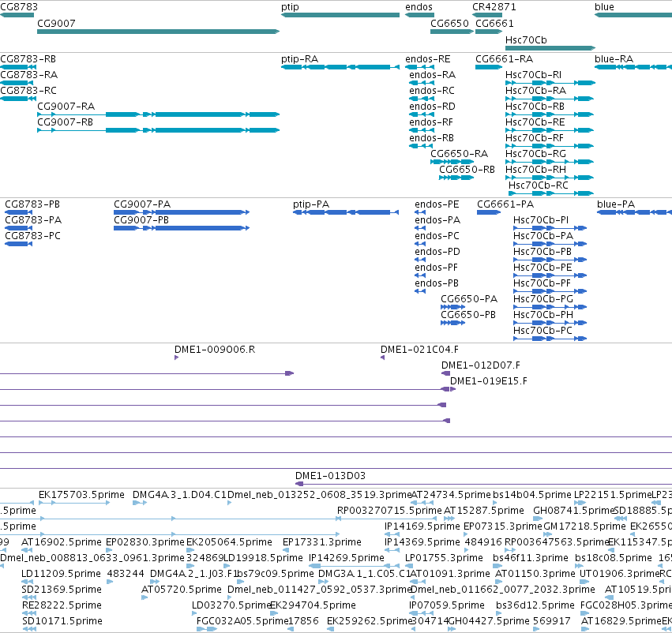
Task: Select the CG9007-PB protein label
Action: [x=141, y=219]
